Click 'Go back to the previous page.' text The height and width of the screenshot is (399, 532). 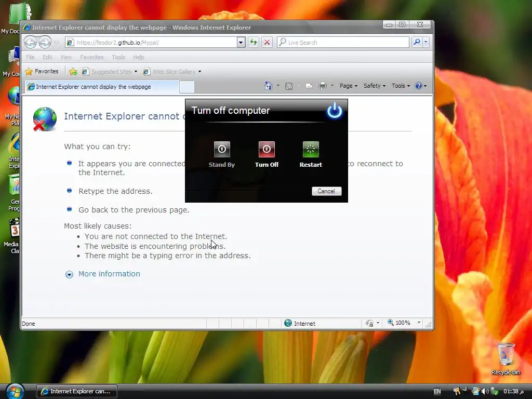pos(134,210)
